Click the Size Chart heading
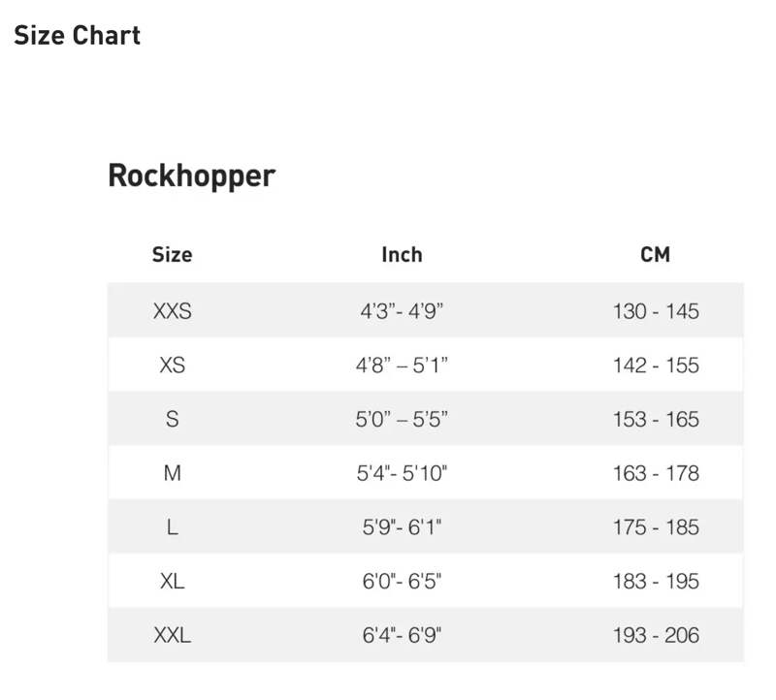Screen dimensions: 776x700 tap(77, 36)
